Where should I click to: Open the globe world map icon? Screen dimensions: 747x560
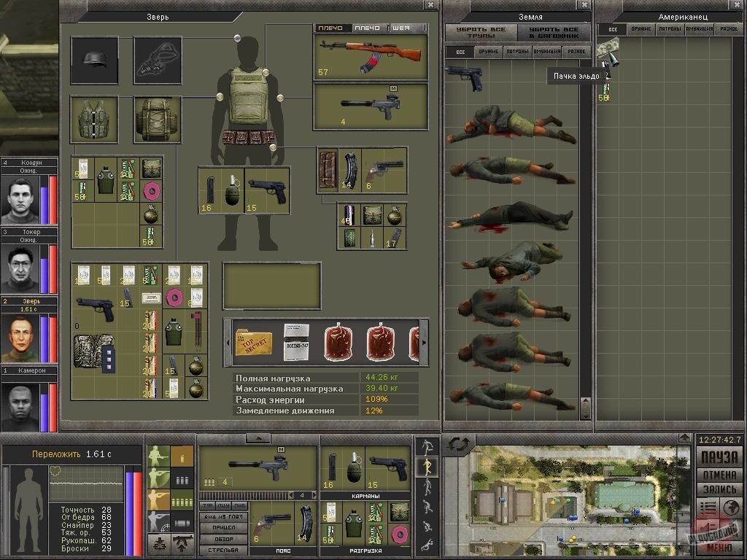(732, 507)
